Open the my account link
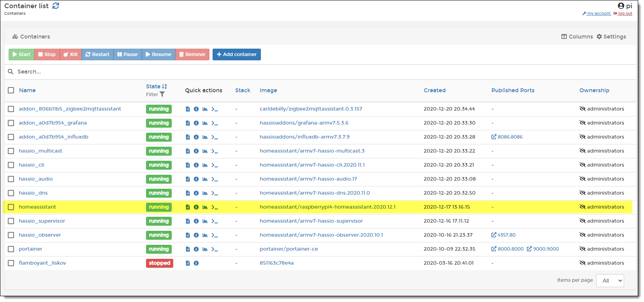 point(596,14)
